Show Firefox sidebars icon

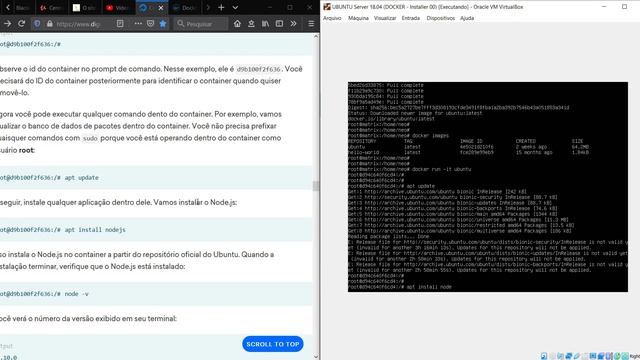coord(279,24)
